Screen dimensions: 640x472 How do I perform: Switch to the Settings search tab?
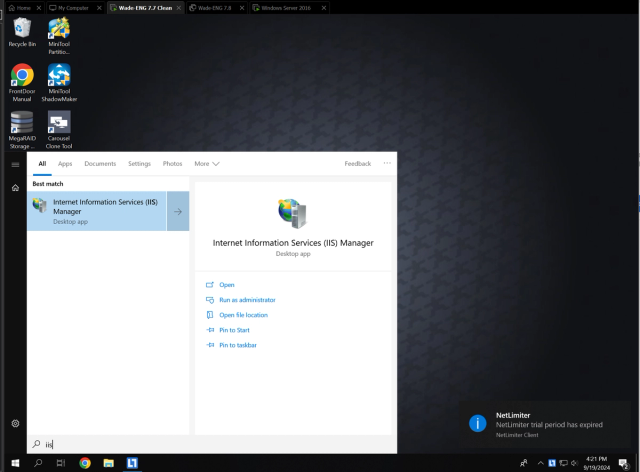pyautogui.click(x=139, y=164)
